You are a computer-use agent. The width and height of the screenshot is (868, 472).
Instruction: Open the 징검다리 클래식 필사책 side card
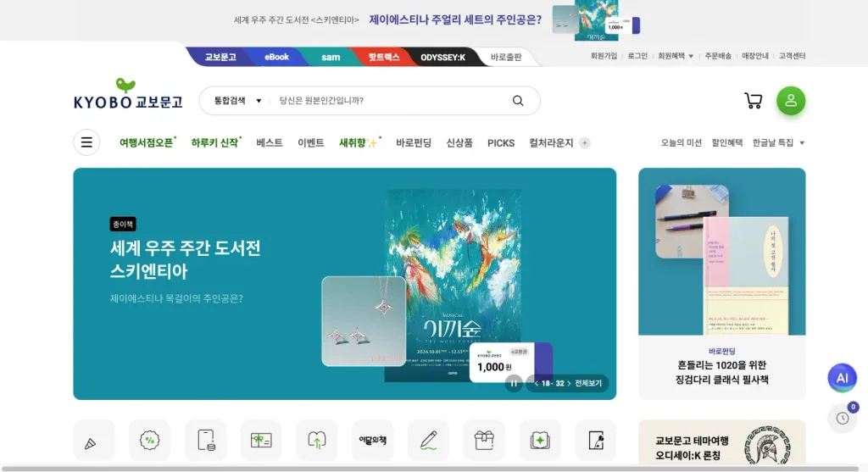tap(722, 283)
